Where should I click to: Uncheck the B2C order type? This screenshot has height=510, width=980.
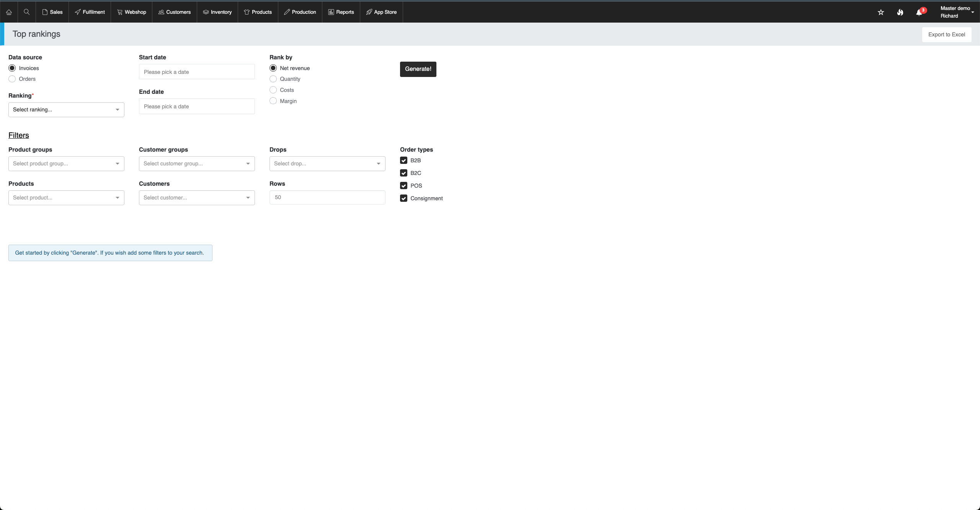tap(403, 173)
